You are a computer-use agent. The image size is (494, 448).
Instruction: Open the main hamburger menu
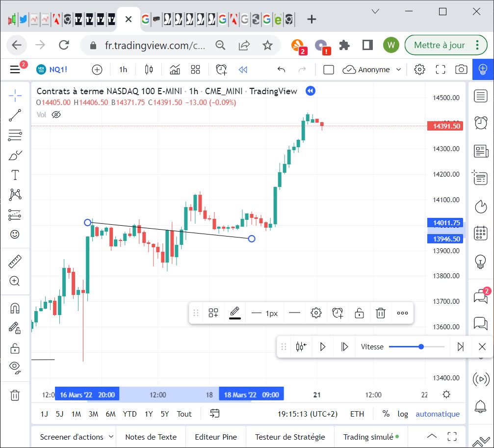click(15, 70)
